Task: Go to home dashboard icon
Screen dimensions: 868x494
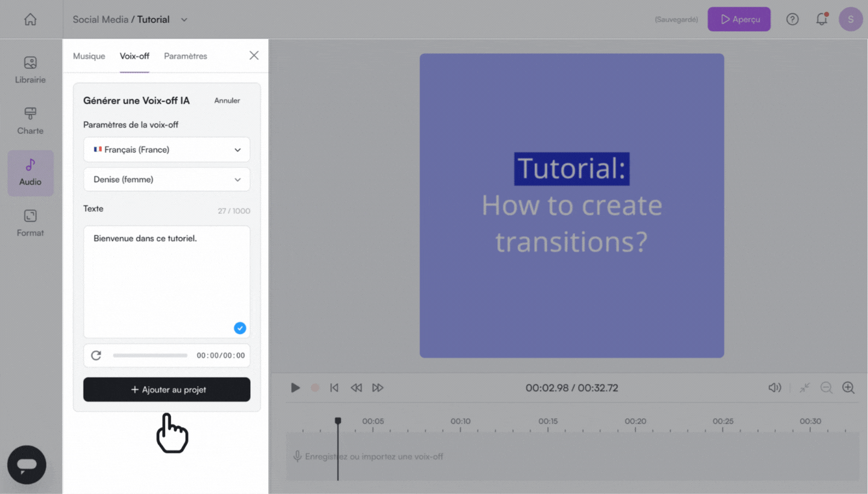Action: point(30,19)
